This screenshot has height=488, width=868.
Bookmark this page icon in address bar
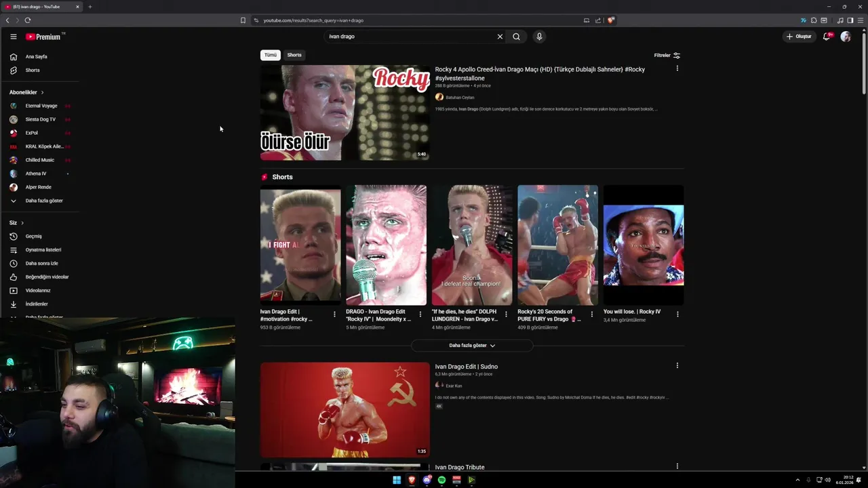[243, 20]
